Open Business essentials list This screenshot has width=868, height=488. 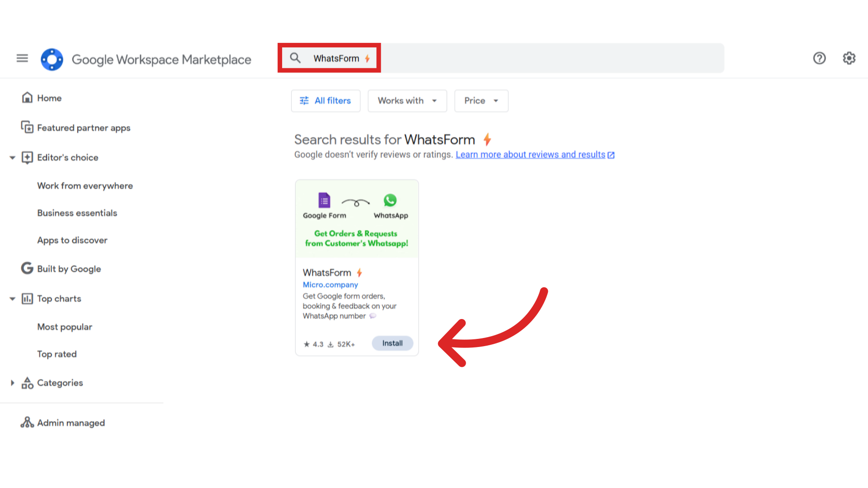point(77,213)
